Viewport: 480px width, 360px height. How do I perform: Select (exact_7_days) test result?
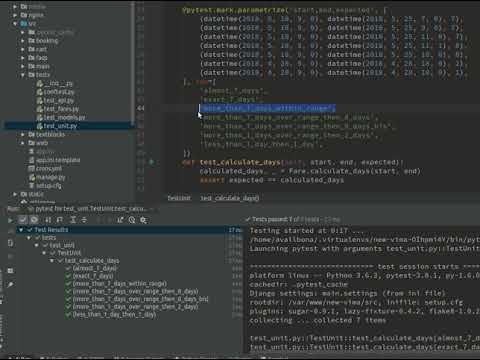click(x=93, y=276)
